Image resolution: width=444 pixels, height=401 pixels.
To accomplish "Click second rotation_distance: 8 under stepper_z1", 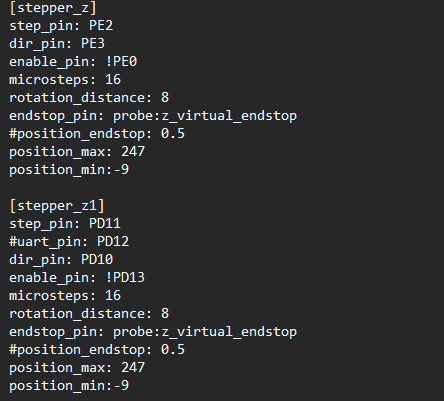I will click(x=89, y=314).
